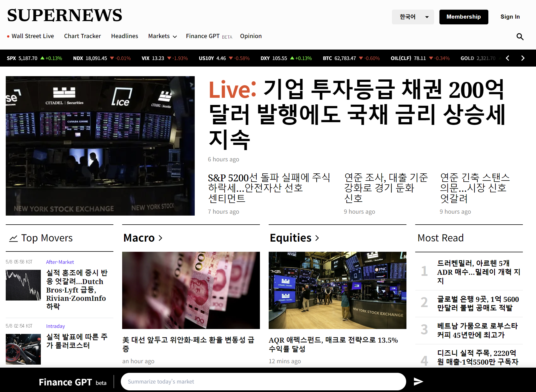Open Most Read 디즈니 실적 article

tap(478, 357)
